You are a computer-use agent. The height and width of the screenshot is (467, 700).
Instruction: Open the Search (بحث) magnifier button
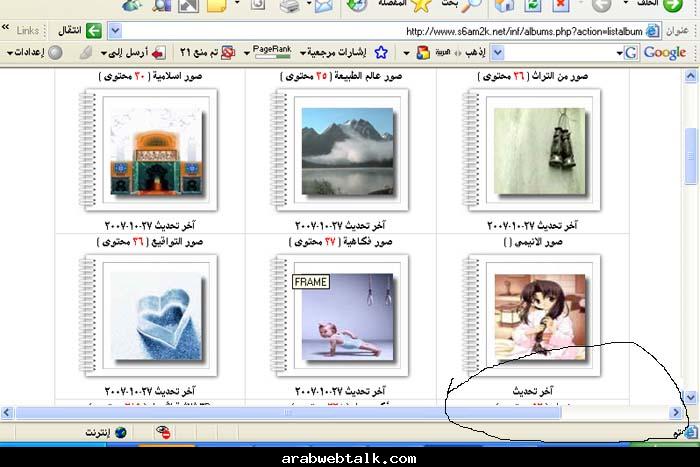click(462, 4)
